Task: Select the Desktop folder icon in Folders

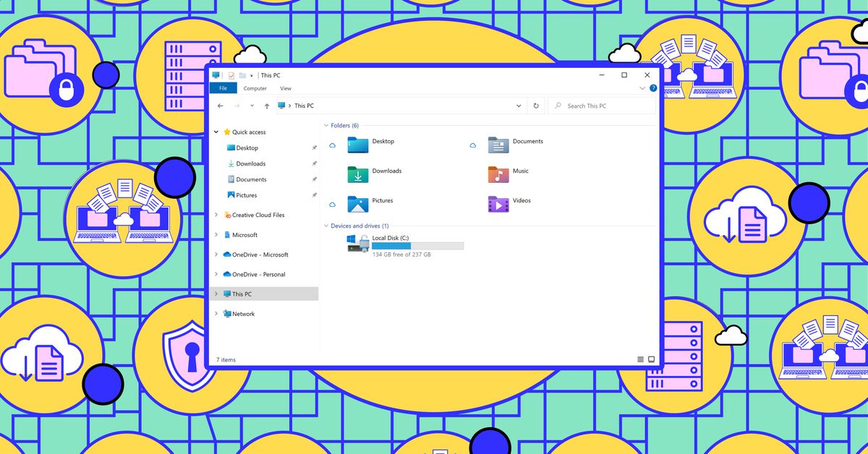Action: (x=358, y=145)
